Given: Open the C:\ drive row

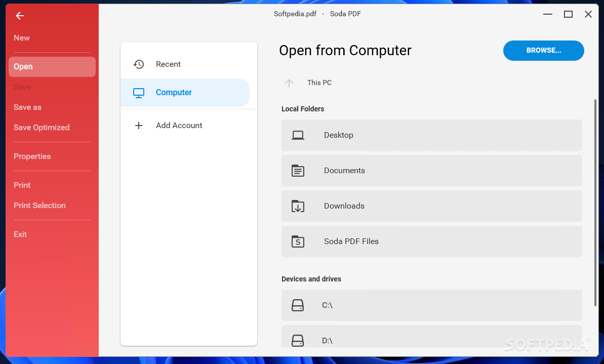Looking at the screenshot, I should [x=431, y=305].
